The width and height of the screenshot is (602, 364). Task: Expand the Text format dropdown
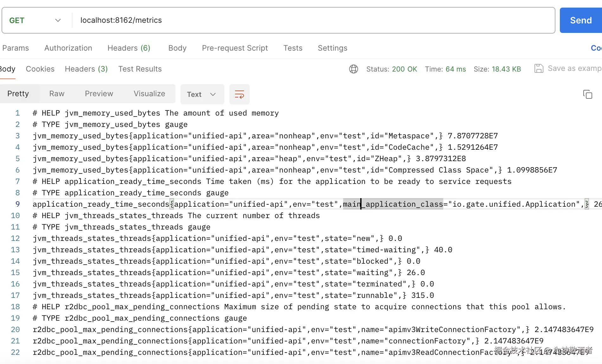(x=202, y=94)
